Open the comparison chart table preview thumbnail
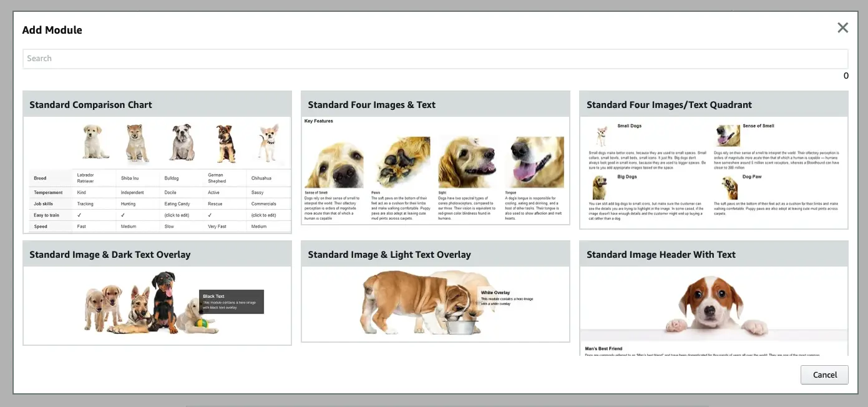 157,175
